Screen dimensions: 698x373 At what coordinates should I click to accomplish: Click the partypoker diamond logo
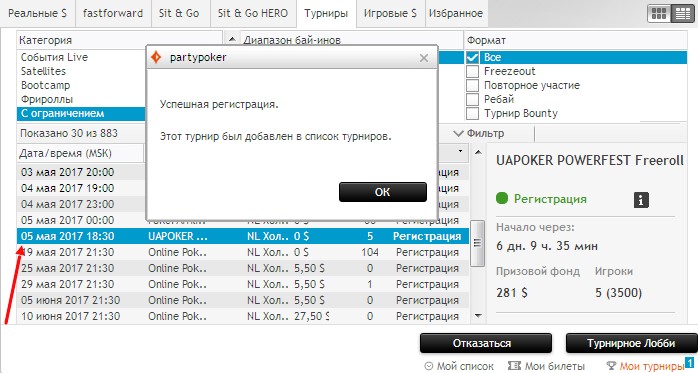pyautogui.click(x=156, y=57)
